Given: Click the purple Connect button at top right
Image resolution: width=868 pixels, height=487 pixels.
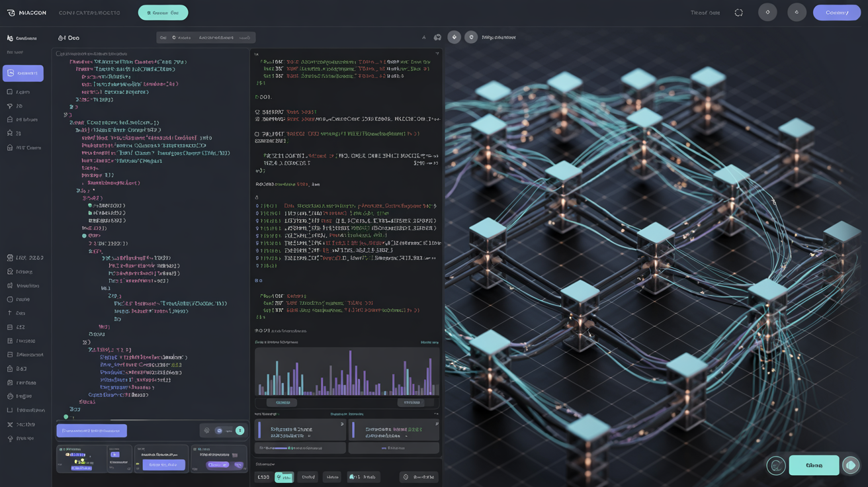Looking at the screenshot, I should 836,12.
